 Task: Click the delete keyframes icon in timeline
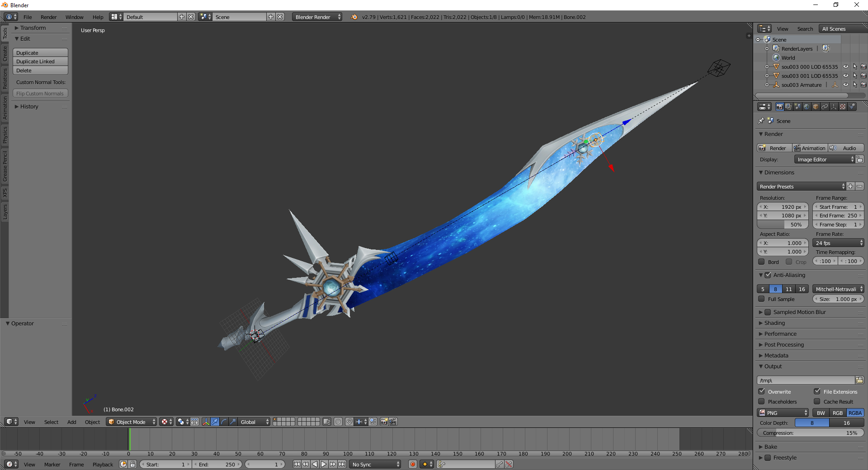pyautogui.click(x=509, y=464)
